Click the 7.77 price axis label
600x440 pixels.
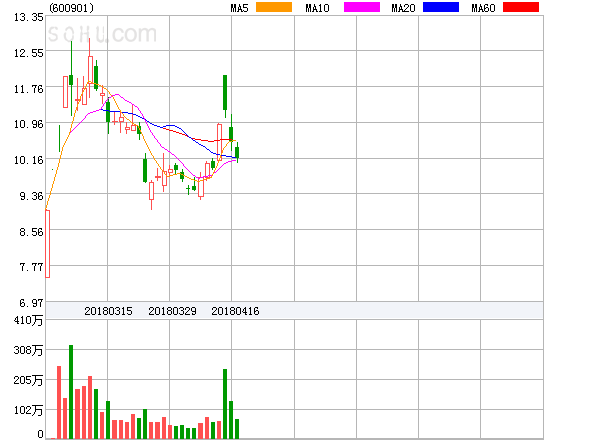[x=31, y=267]
